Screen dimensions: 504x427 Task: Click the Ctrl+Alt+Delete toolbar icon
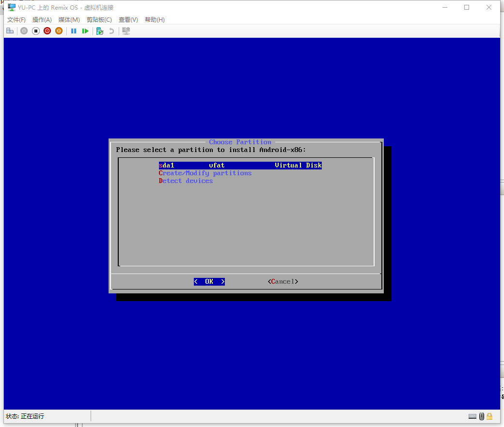[x=10, y=31]
